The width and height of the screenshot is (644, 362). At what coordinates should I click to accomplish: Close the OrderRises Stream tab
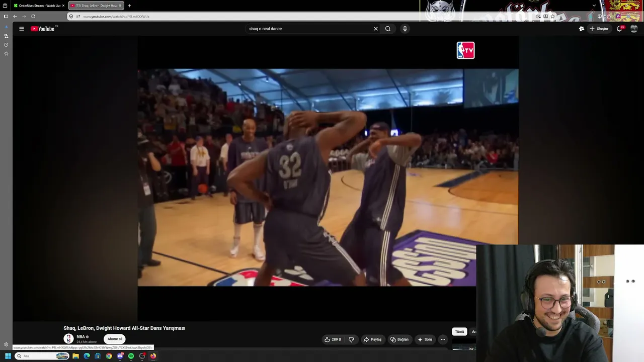pyautogui.click(x=63, y=6)
